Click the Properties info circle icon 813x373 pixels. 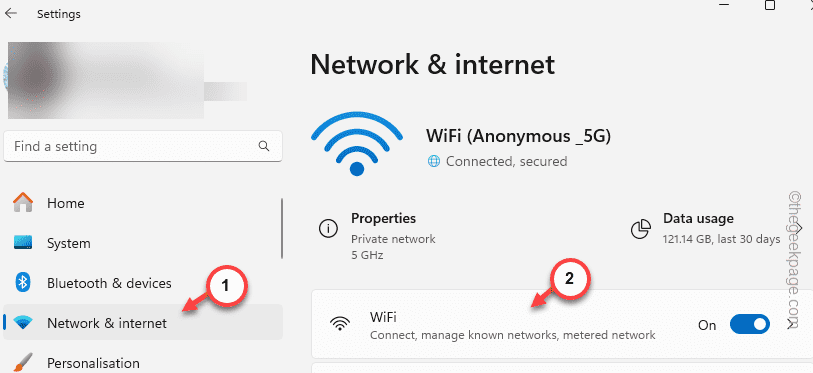coord(328,229)
